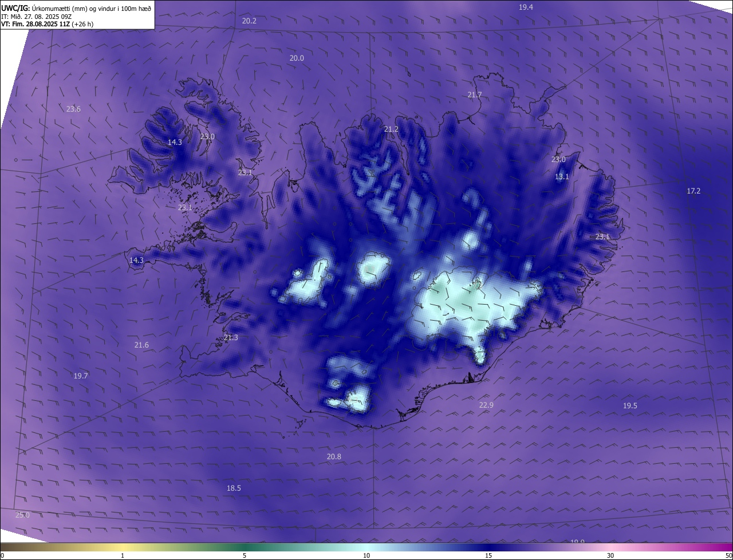Click the 23.6 value label over the sea
733x560 pixels.
pyautogui.click(x=73, y=109)
